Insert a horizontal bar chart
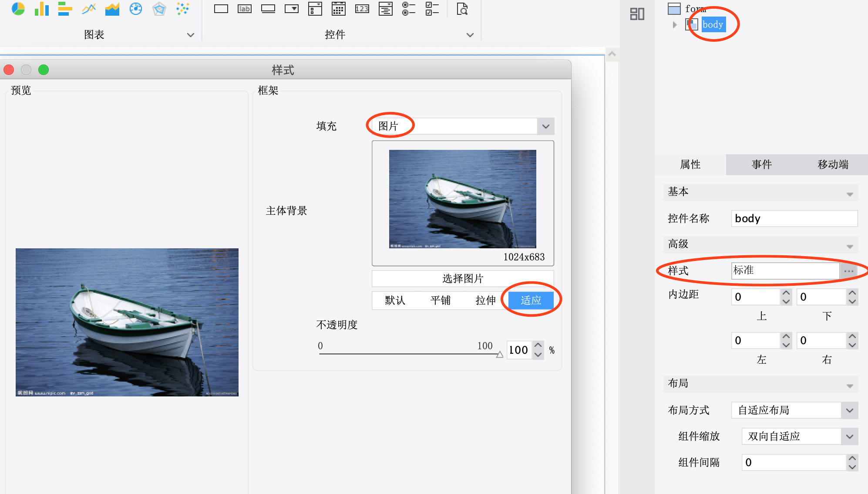 [65, 9]
